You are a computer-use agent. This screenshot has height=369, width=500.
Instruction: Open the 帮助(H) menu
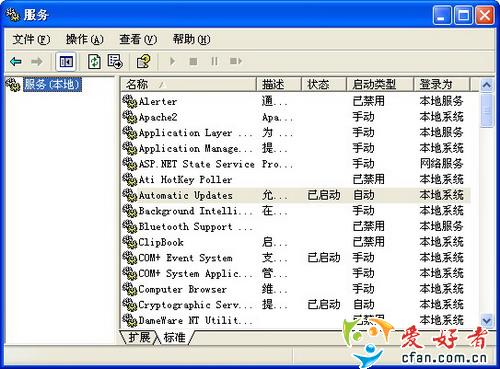191,40
